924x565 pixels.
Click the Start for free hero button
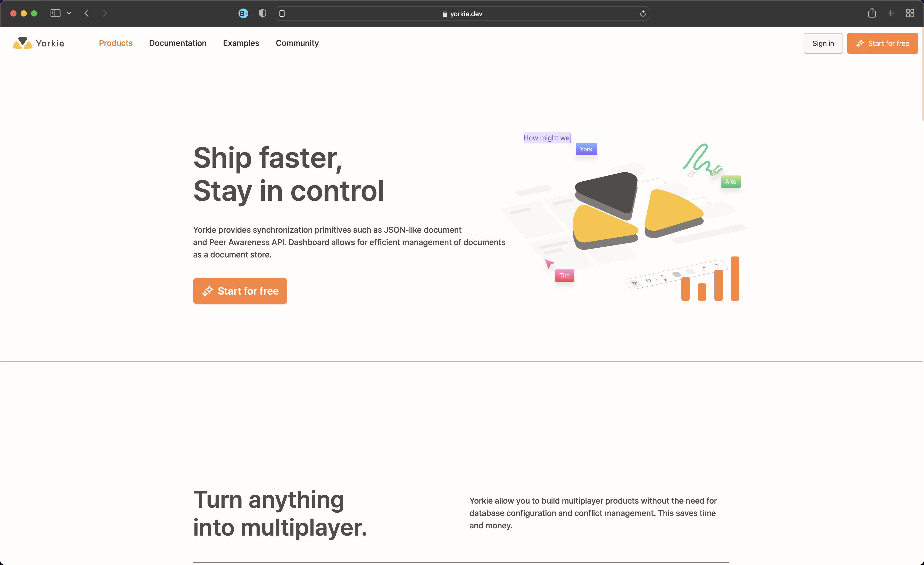click(x=240, y=291)
